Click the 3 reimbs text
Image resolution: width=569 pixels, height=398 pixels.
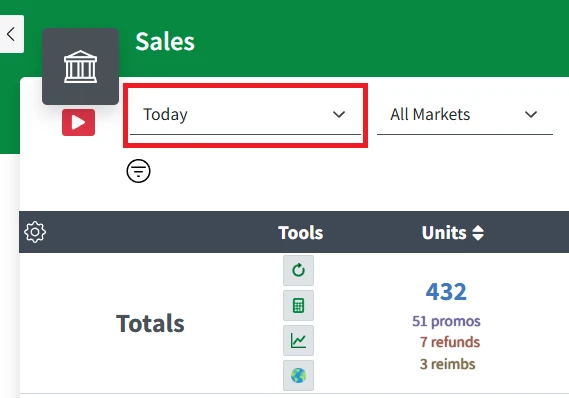(447, 364)
